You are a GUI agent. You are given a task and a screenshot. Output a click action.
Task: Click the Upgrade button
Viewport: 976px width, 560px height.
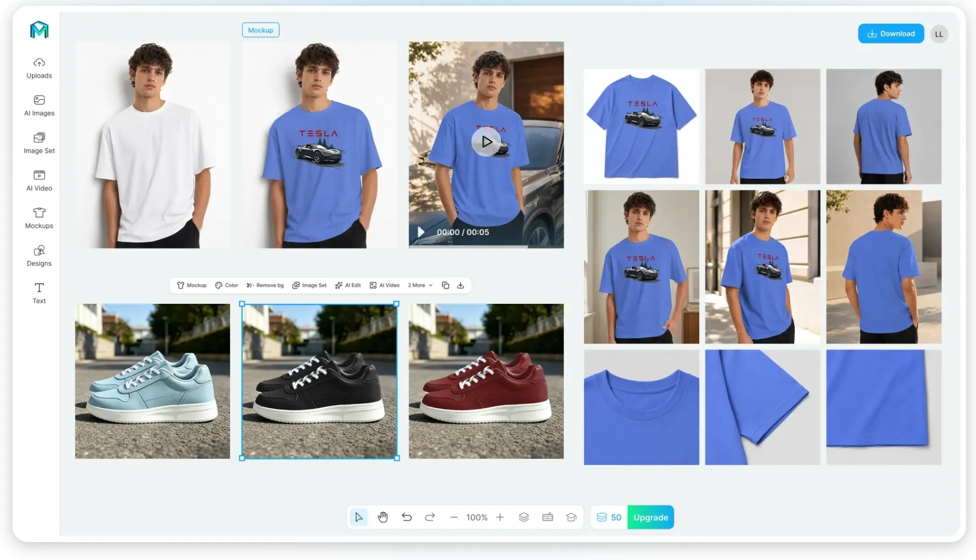coord(651,518)
